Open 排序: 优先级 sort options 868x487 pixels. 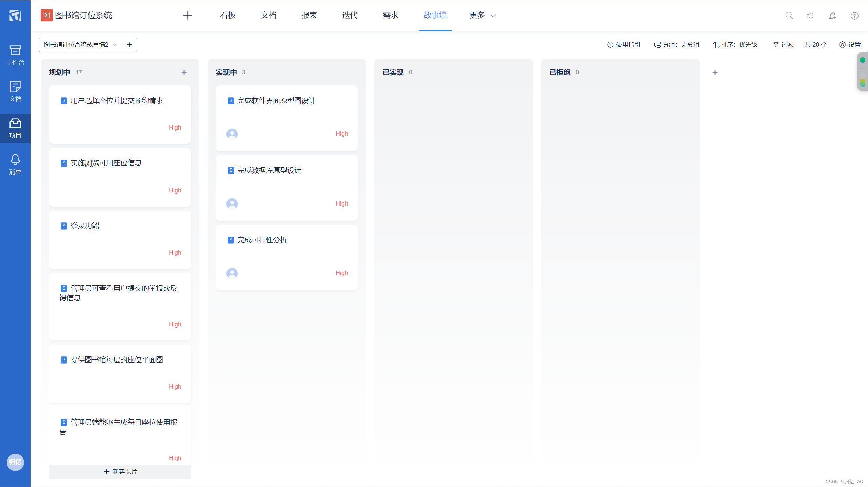tap(735, 45)
